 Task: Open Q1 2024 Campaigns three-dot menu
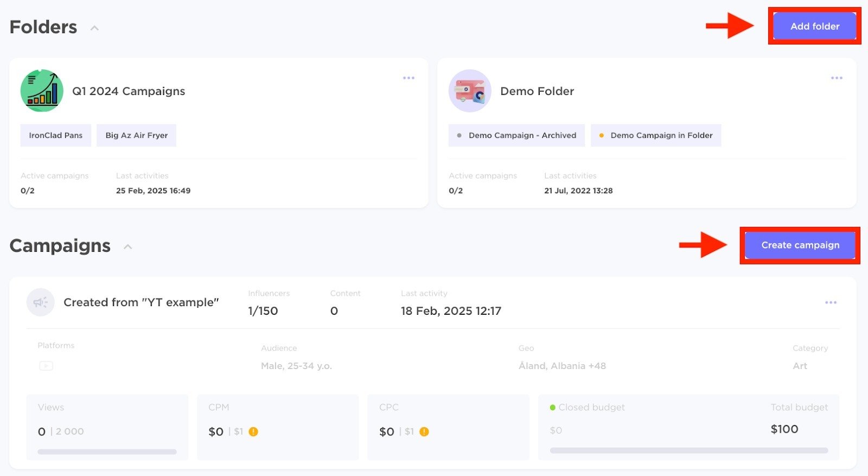pyautogui.click(x=409, y=78)
